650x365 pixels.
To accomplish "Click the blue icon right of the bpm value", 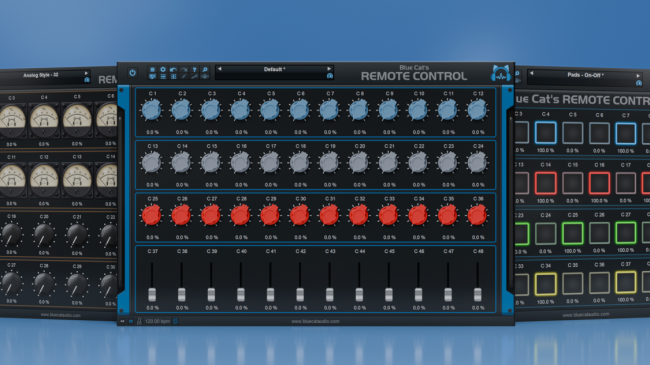I will tap(175, 321).
